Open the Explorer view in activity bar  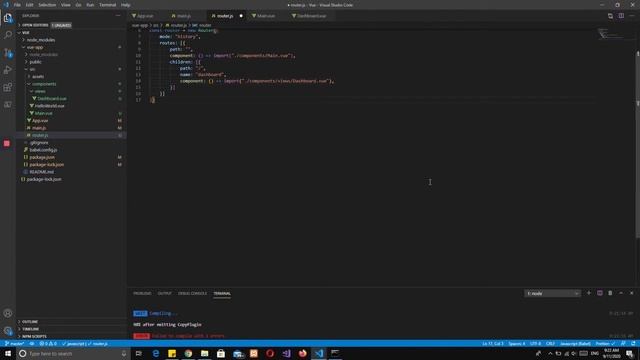pos(8,18)
